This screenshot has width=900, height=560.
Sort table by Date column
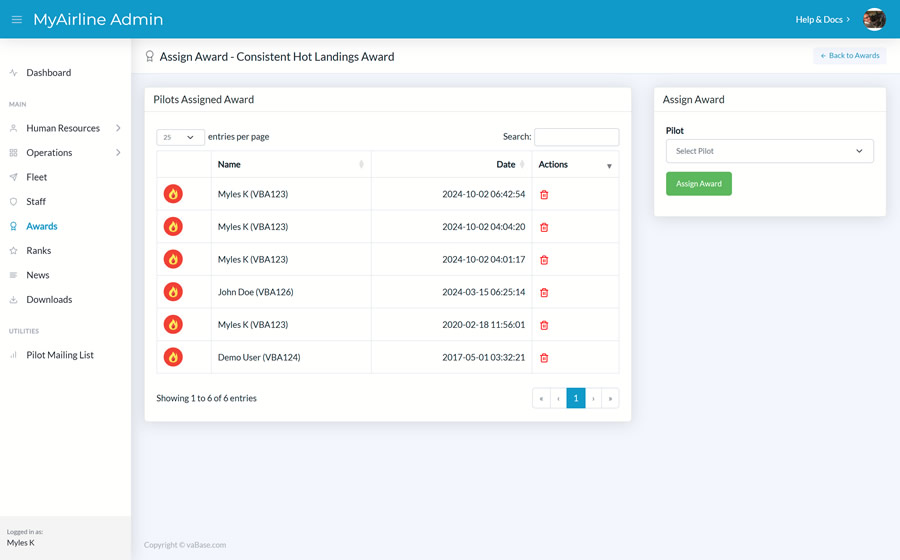coord(506,164)
